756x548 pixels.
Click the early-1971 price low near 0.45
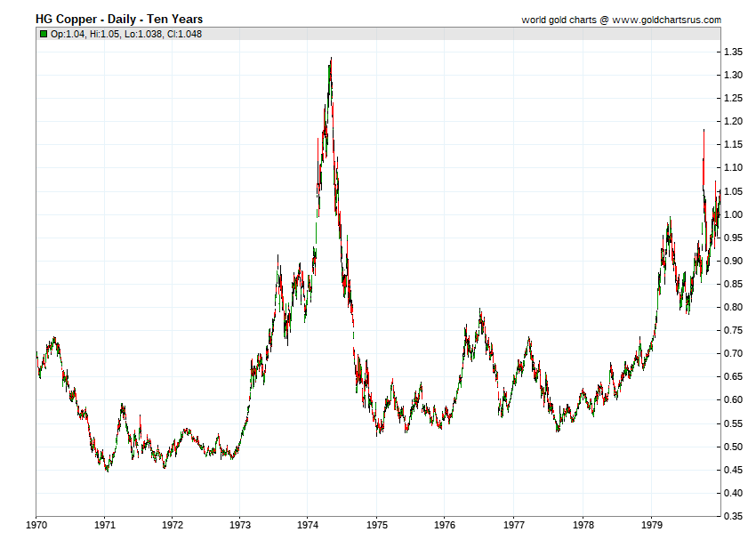(108, 470)
